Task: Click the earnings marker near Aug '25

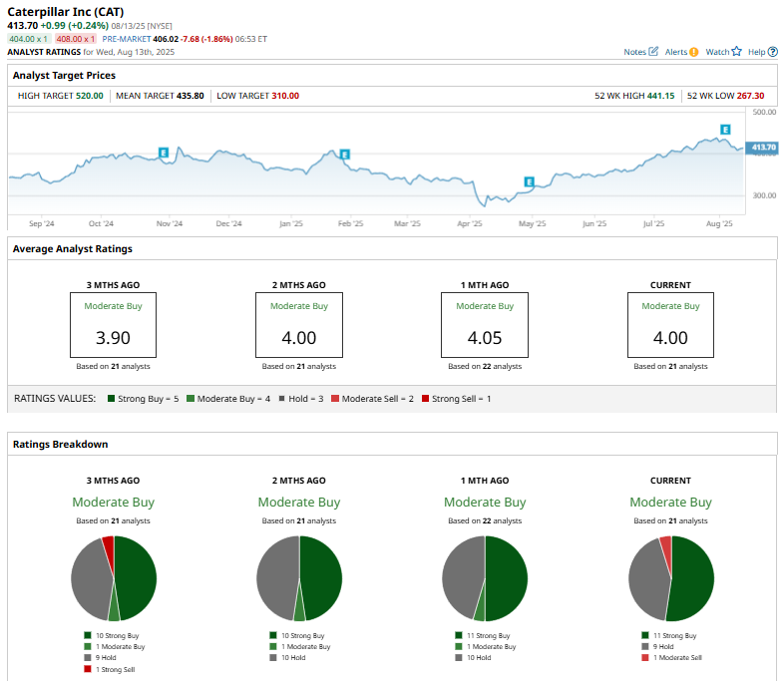Action: (x=725, y=130)
